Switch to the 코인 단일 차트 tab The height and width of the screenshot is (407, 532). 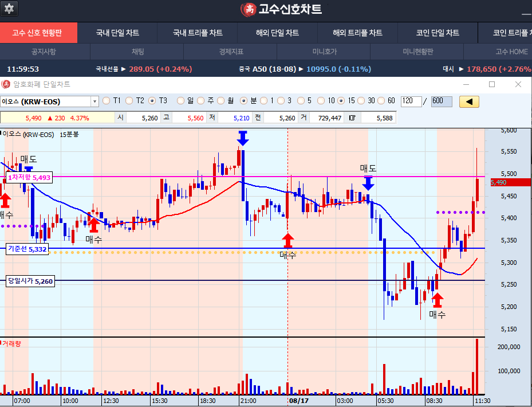click(x=438, y=33)
